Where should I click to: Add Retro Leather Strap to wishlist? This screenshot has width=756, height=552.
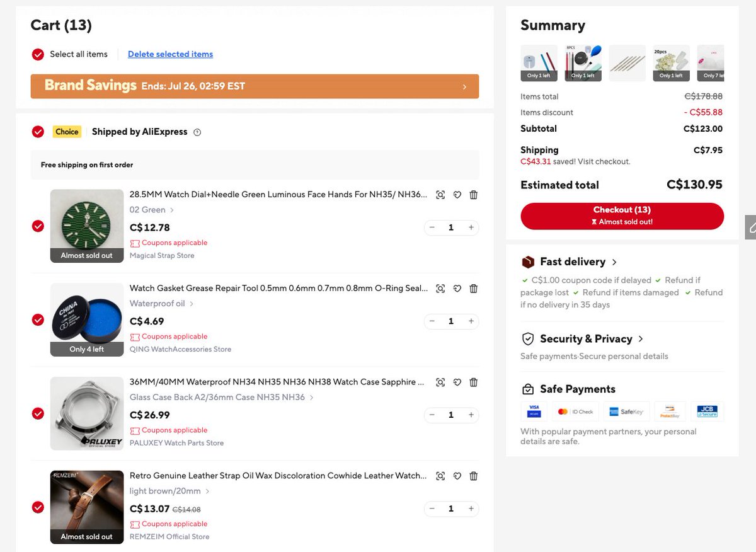click(x=457, y=476)
